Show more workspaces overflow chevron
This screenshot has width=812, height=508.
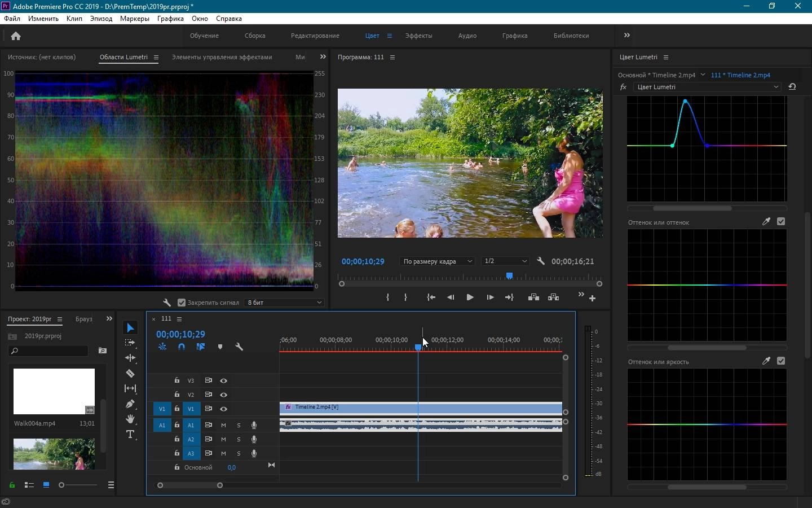coord(627,36)
